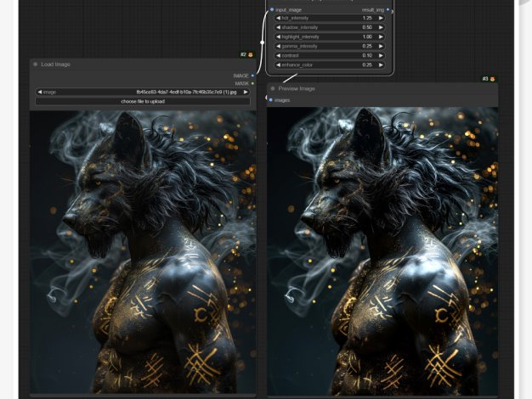Click the contrast value 0.10
This screenshot has width=532, height=399.
(367, 55)
